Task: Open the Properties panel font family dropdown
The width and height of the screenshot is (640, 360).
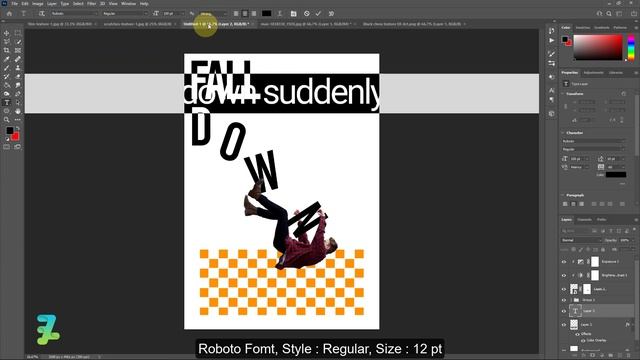Action: coord(593,141)
